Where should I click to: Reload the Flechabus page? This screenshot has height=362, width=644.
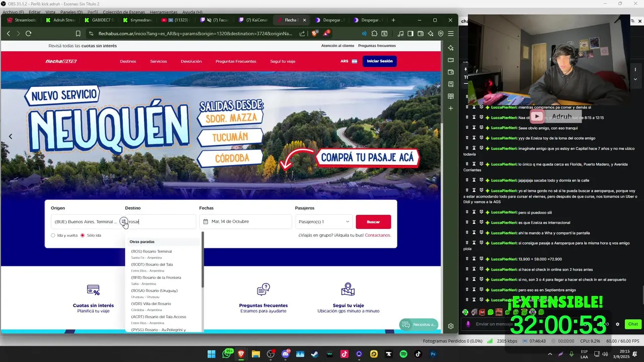28,34
